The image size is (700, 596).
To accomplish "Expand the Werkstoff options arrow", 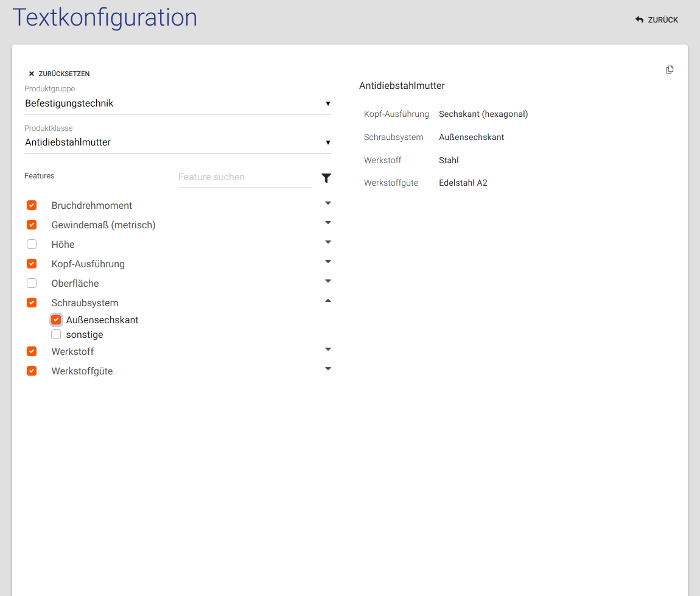I will tap(328, 349).
